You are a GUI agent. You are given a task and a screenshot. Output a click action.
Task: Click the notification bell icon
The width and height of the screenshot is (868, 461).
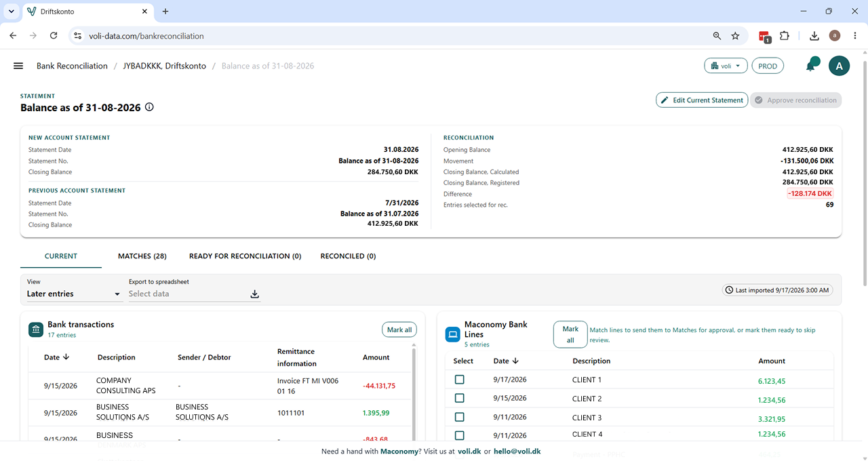[x=811, y=66]
